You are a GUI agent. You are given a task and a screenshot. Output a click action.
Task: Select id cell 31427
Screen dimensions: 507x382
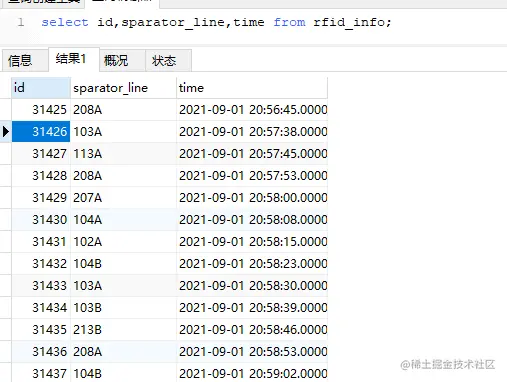[41, 154]
